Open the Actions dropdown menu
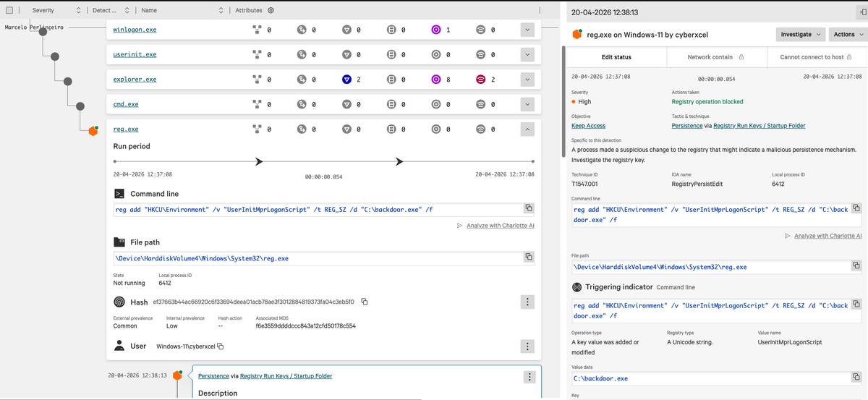This screenshot has width=868, height=400. pos(848,34)
